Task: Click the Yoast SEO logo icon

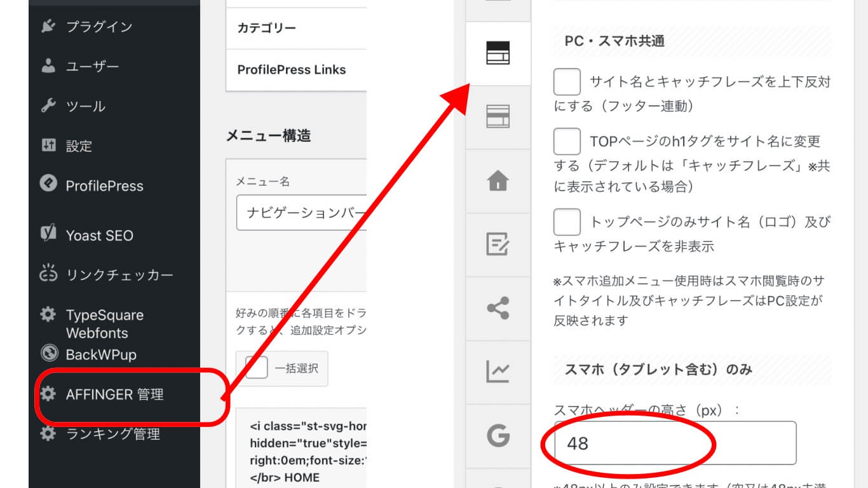Action: pyautogui.click(x=48, y=233)
